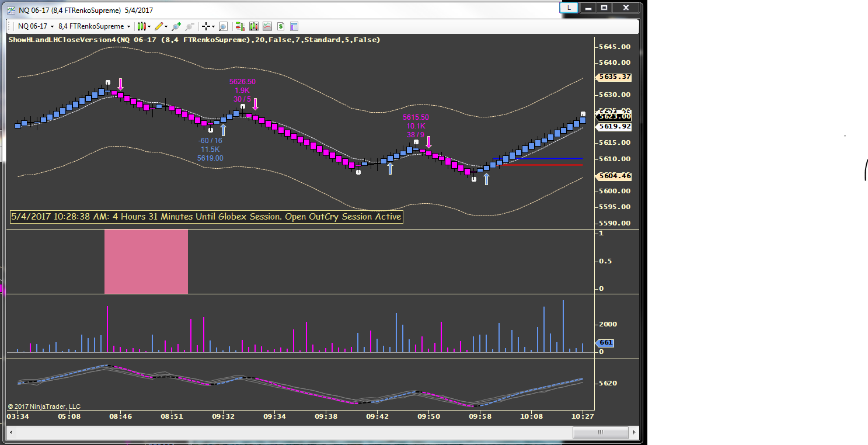This screenshot has width=868, height=445.
Task: Click the 30 / 5 annotation
Action: 242,99
